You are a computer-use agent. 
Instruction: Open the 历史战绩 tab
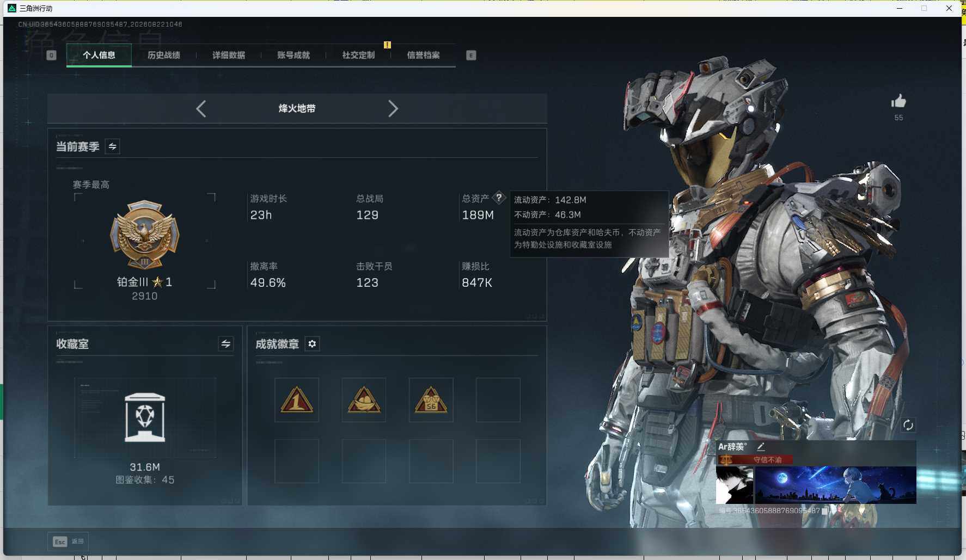[163, 55]
